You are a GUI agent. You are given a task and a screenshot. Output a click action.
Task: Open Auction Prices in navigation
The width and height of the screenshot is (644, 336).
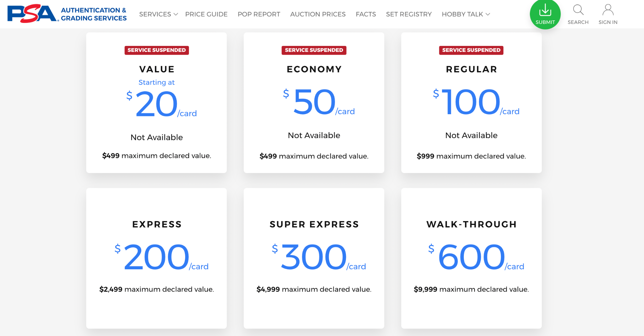(318, 14)
